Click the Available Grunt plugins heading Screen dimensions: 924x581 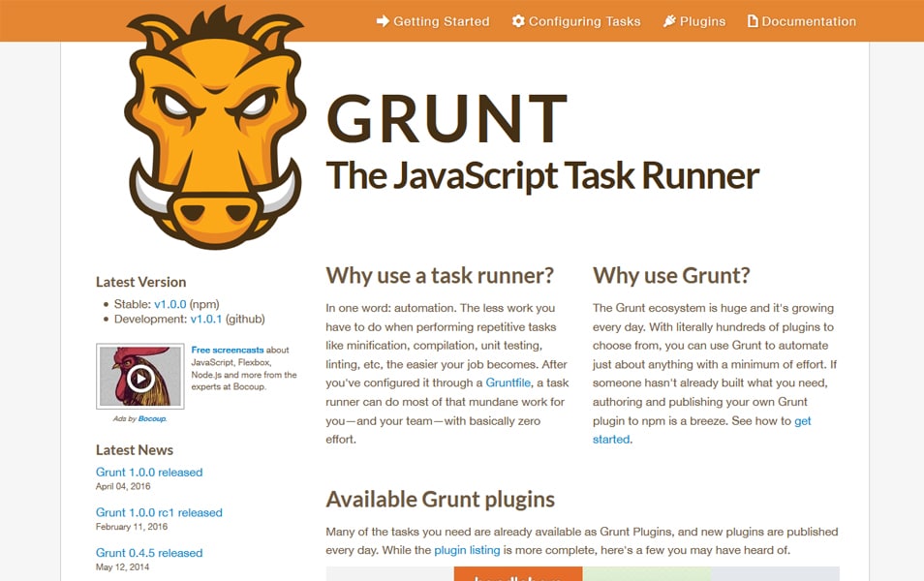coord(440,500)
